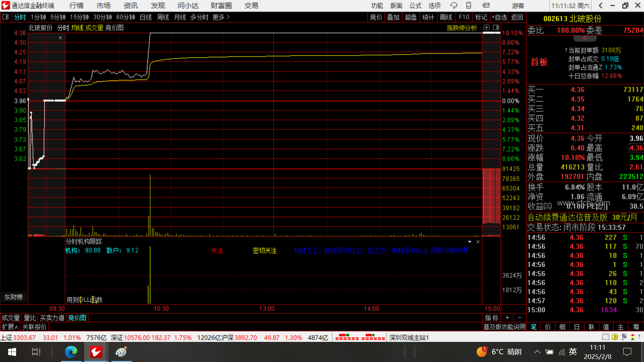The width and height of the screenshot is (644, 362).
Task: Expand the 扩展 panel at bottom left
Action: [x=10, y=327]
